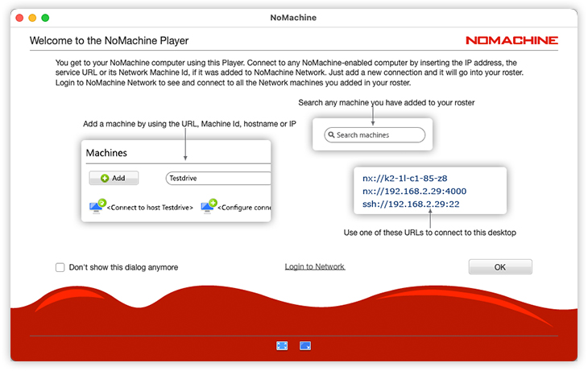Open the Login to Network link

coord(315,266)
